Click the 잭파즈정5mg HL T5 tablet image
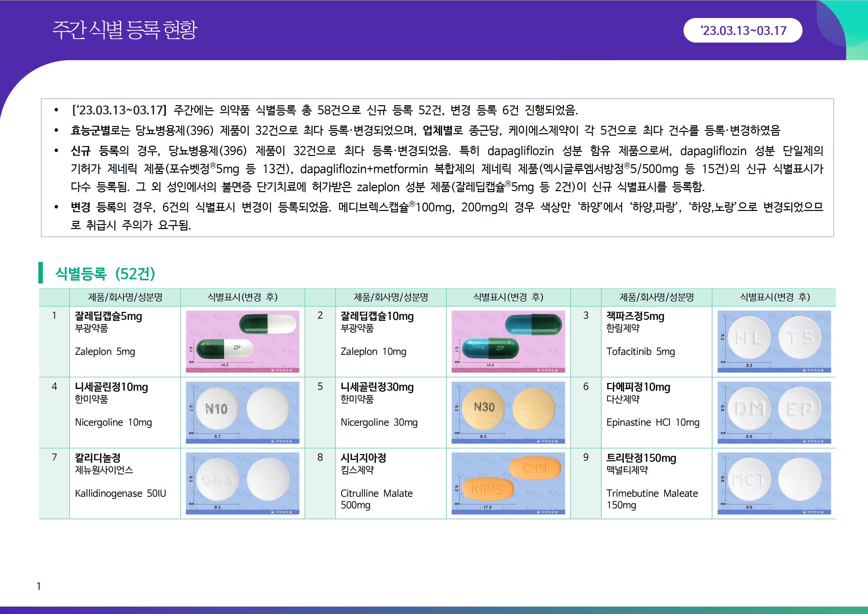868x614 pixels. (x=774, y=341)
